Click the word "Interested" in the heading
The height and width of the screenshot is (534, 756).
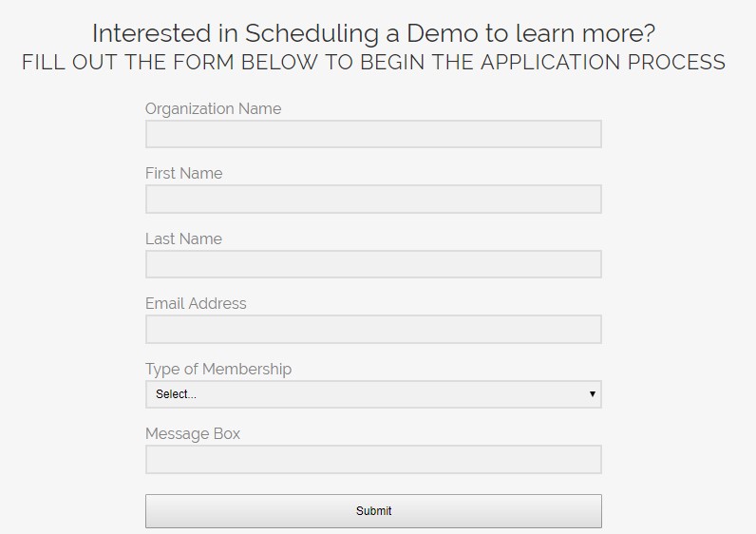152,33
